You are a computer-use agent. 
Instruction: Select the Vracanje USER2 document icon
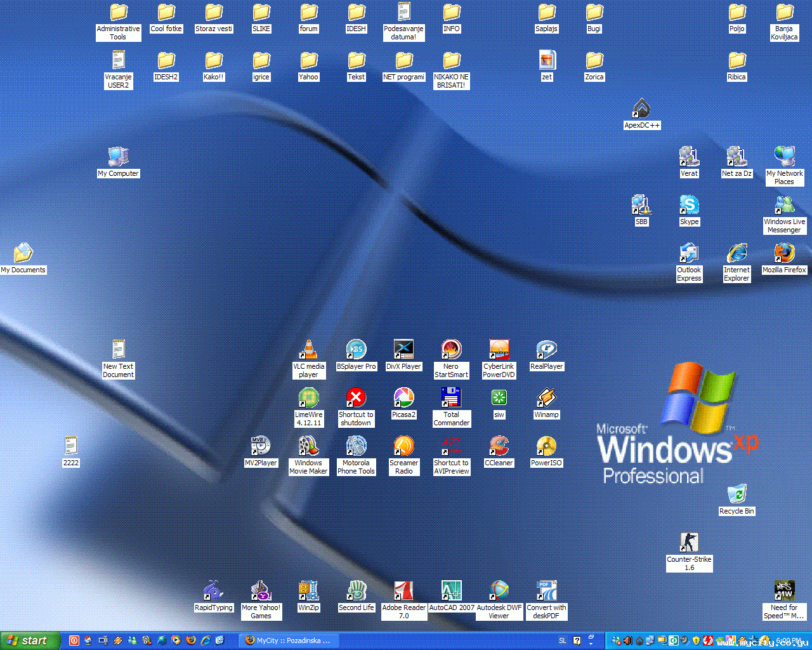point(119,61)
